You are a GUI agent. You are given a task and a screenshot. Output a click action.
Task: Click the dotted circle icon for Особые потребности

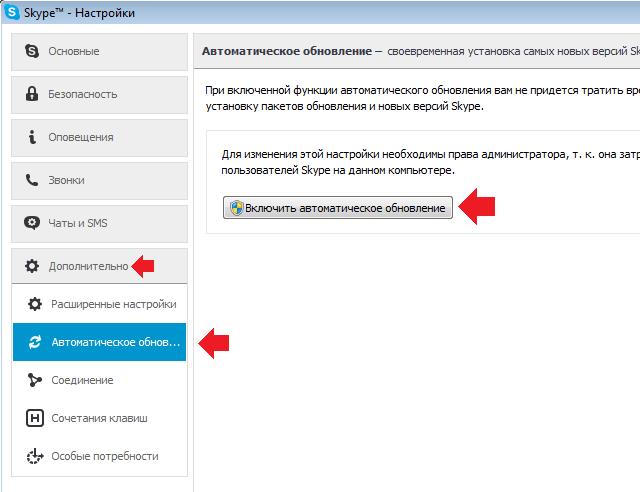tap(35, 456)
